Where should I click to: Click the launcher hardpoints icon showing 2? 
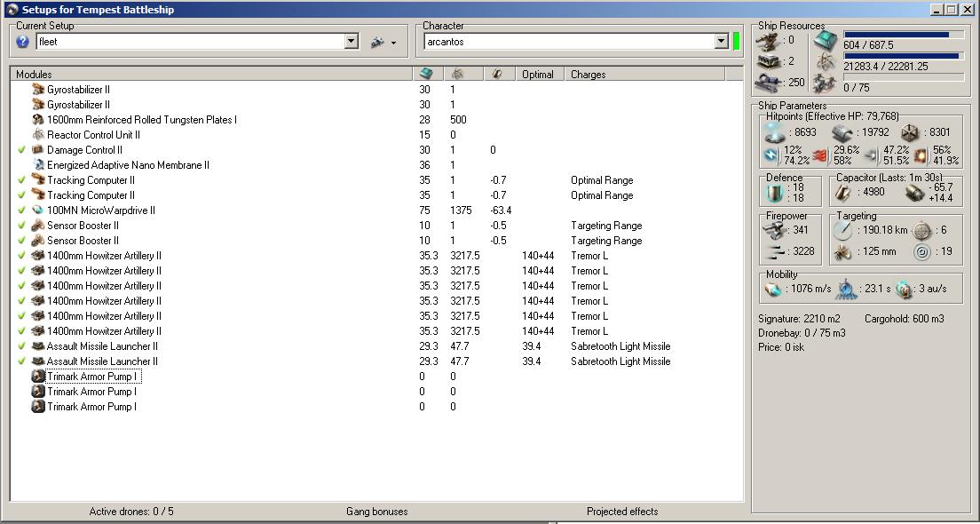point(767,61)
